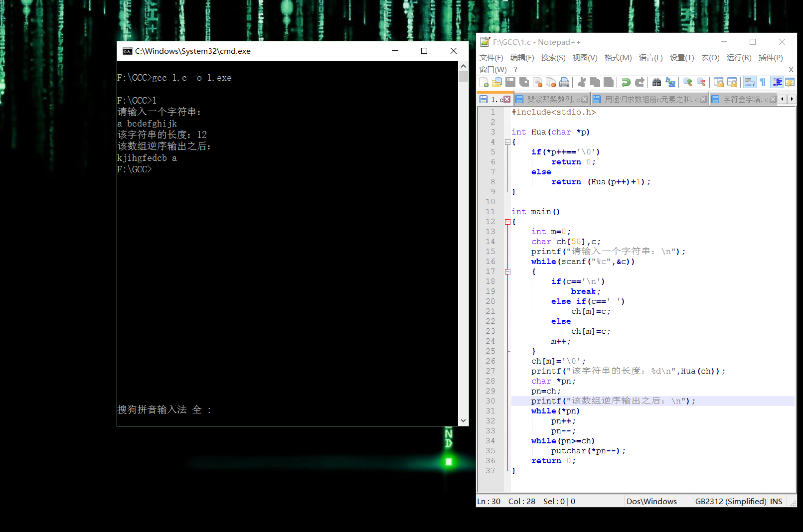Viewport: 803px width, 532px height.
Task: Click the Notepad++ title bar icon
Action: tap(485, 42)
